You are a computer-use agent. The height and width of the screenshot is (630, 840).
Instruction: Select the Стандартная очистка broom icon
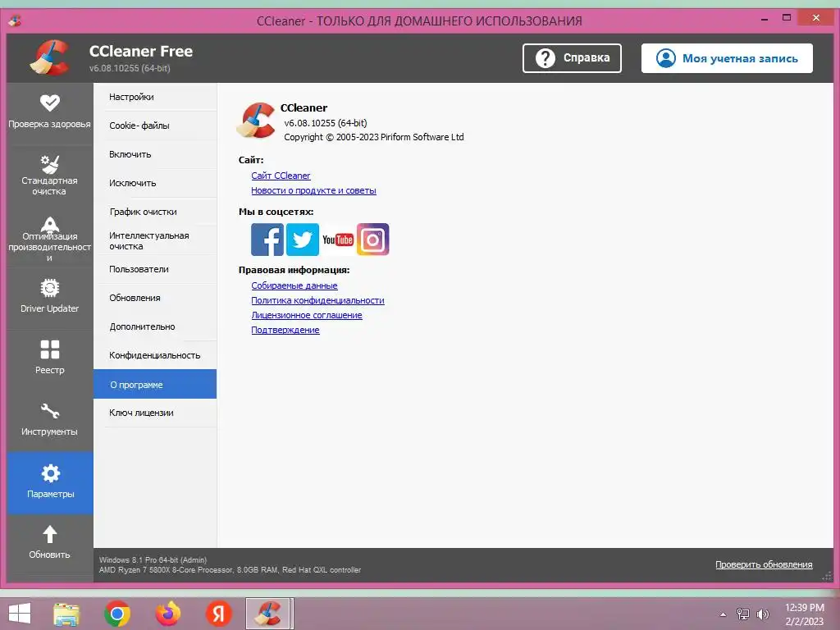pos(50,164)
